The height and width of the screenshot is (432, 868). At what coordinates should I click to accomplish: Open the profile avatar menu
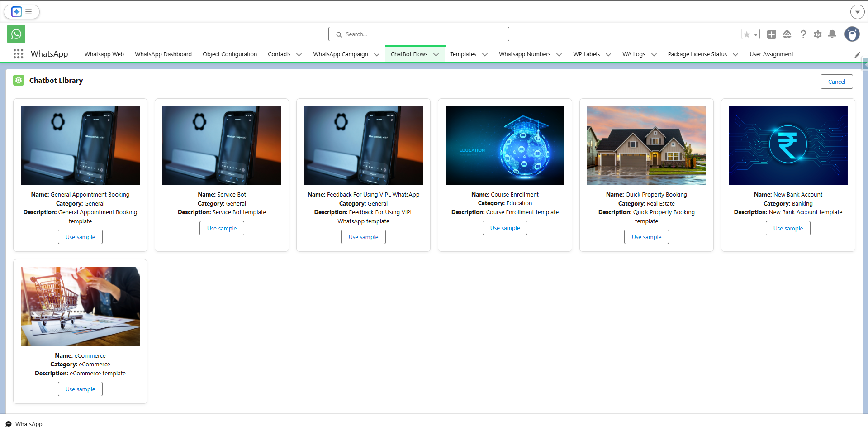point(852,34)
